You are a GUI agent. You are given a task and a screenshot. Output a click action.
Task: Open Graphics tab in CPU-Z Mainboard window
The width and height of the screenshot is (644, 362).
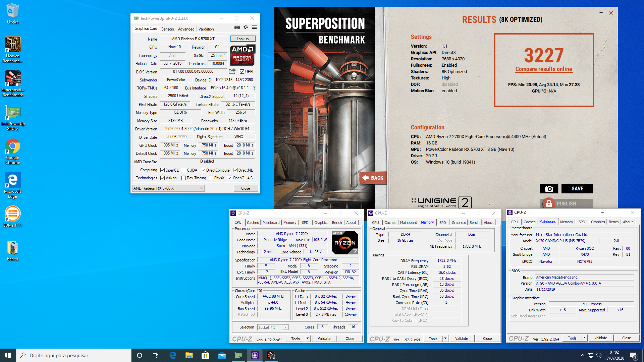[x=598, y=222]
